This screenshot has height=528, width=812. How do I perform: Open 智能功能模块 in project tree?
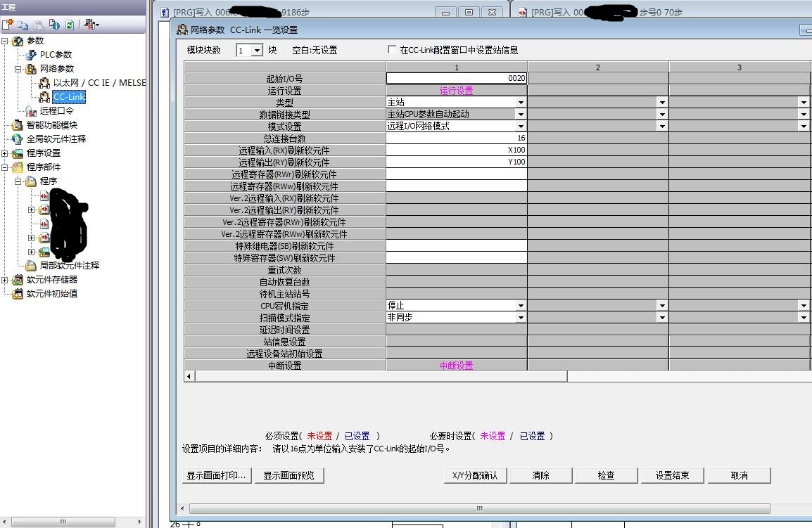click(x=51, y=125)
